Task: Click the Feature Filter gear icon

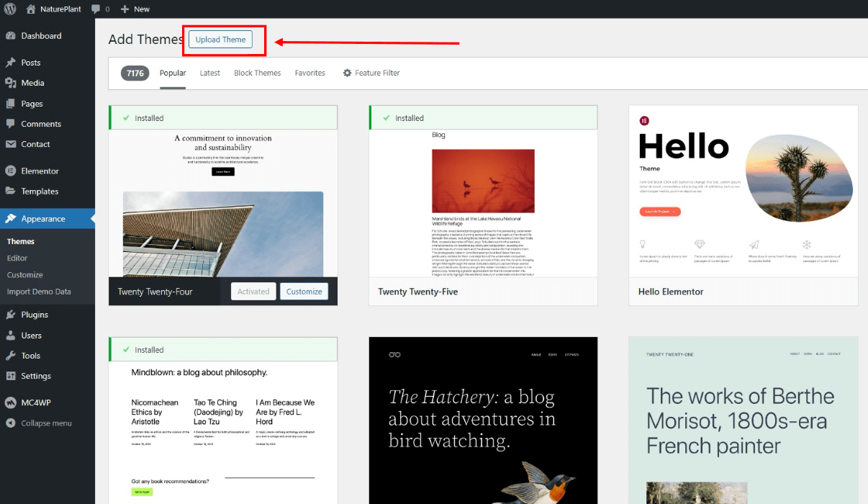Action: coord(348,73)
